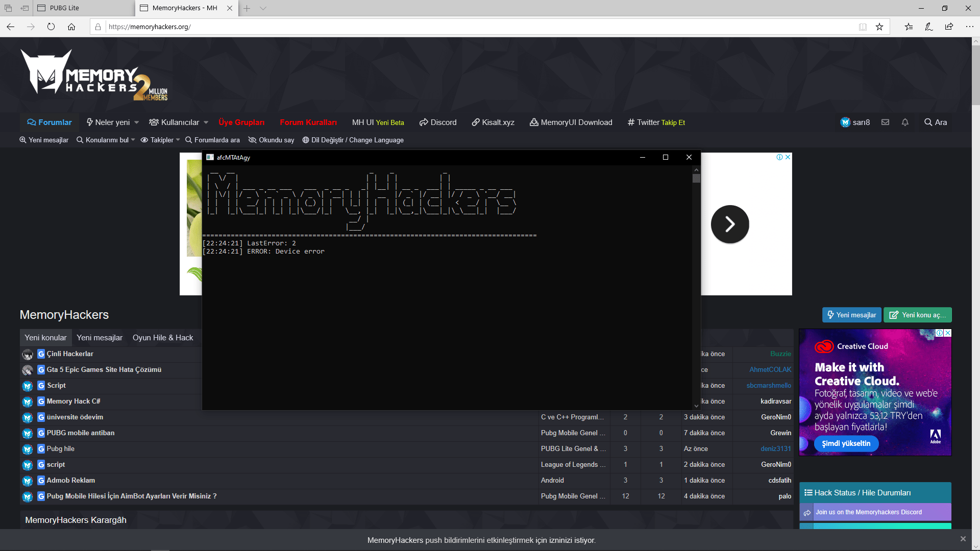Reload the page with the refresh icon
Viewport: 980px width, 551px height.
51,27
